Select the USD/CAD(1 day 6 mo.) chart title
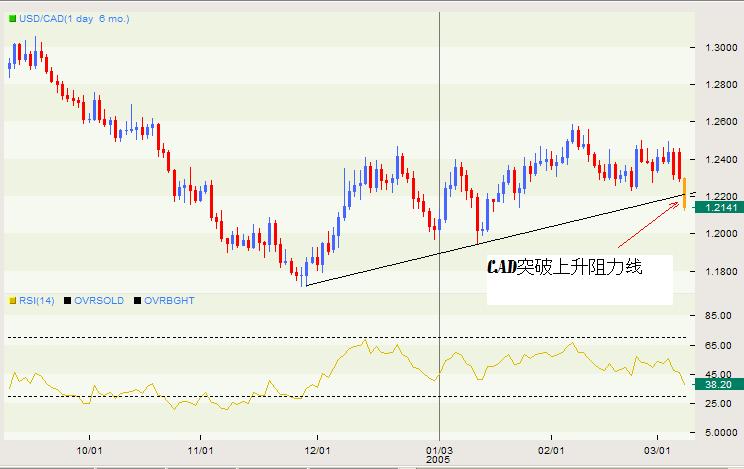 74,19
